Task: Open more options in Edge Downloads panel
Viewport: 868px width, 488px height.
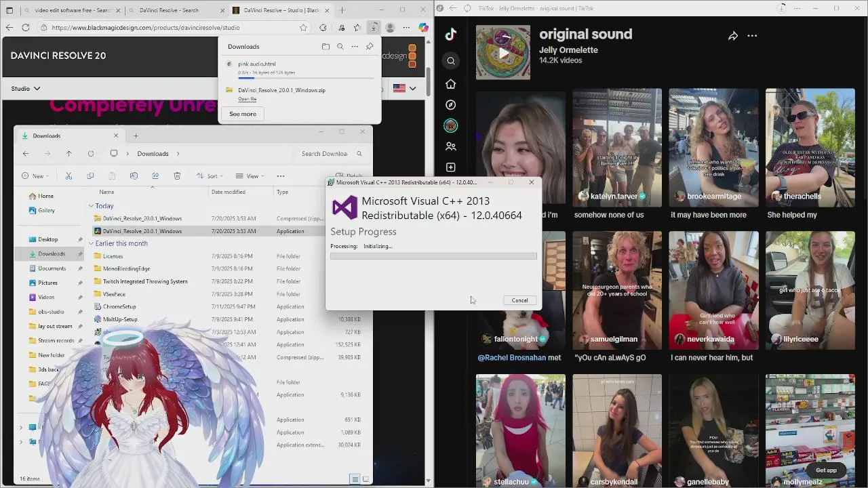Action: pos(355,47)
